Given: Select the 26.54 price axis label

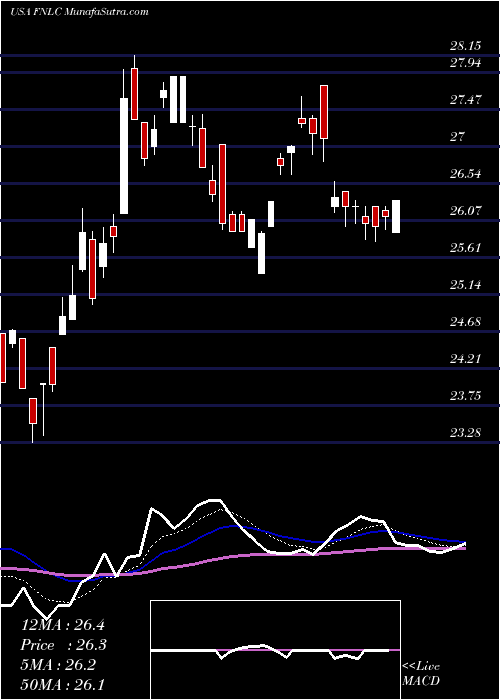Looking at the screenshot, I should (x=465, y=174).
